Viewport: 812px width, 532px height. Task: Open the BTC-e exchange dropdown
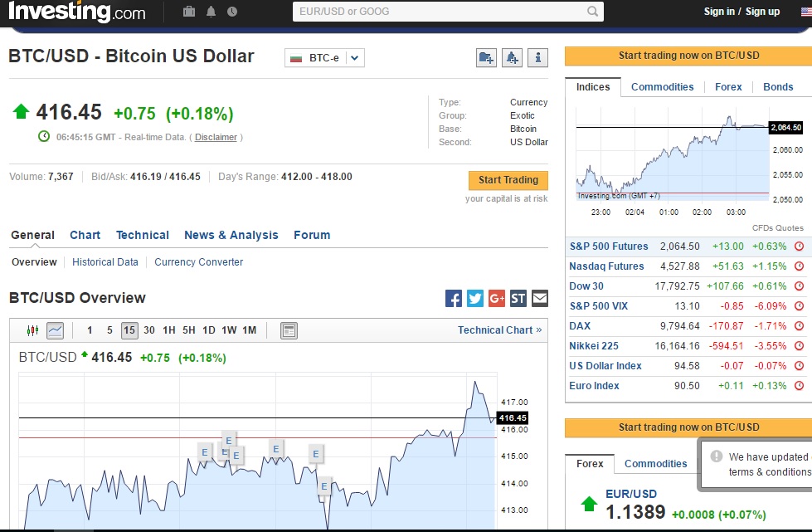324,57
